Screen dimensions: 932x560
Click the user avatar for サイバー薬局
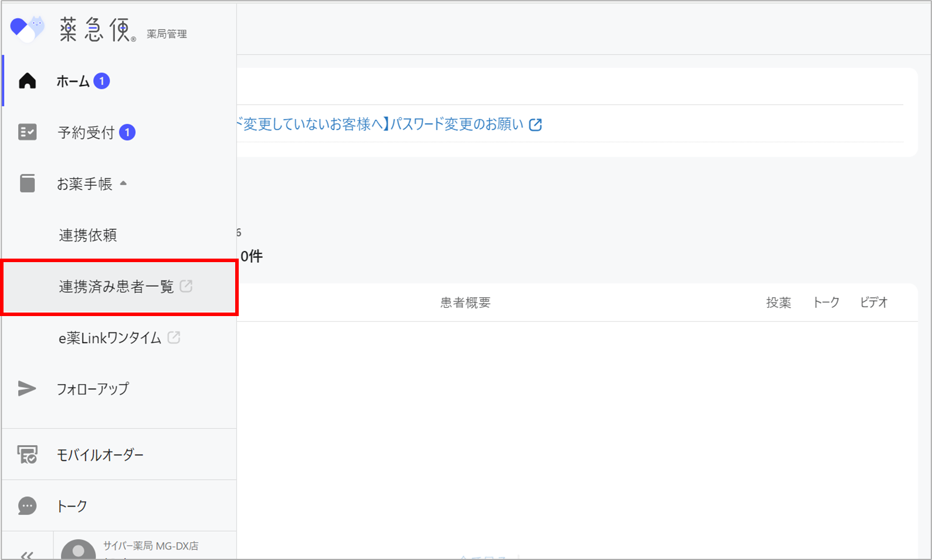point(78,550)
